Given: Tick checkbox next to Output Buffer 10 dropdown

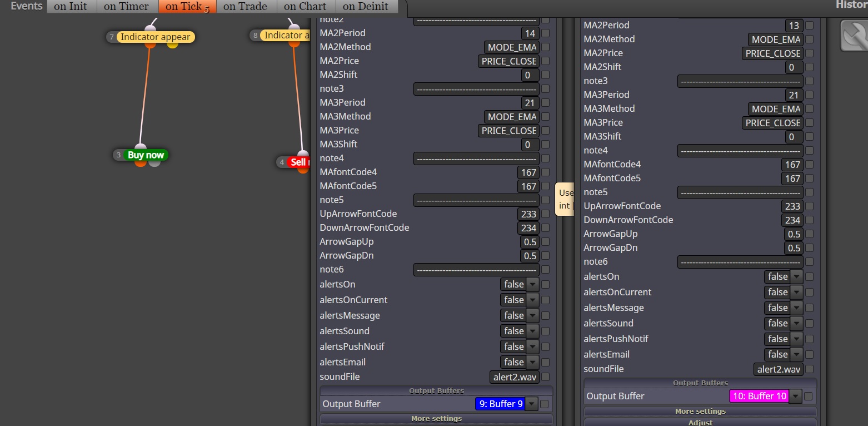Looking at the screenshot, I should pyautogui.click(x=808, y=397).
